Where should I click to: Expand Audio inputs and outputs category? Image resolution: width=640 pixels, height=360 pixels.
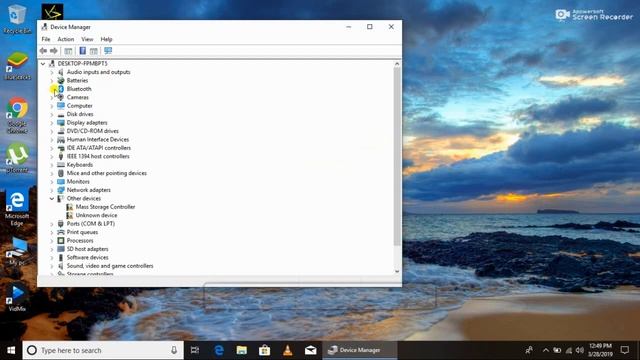[52, 72]
